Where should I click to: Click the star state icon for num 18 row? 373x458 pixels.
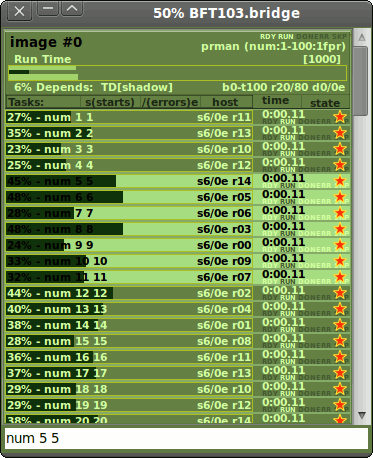point(340,389)
